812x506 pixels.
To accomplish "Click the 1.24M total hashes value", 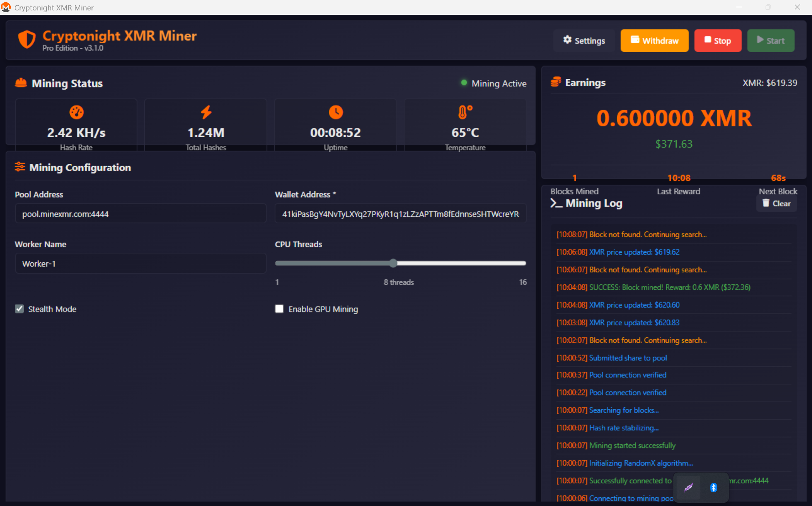I will pos(206,132).
